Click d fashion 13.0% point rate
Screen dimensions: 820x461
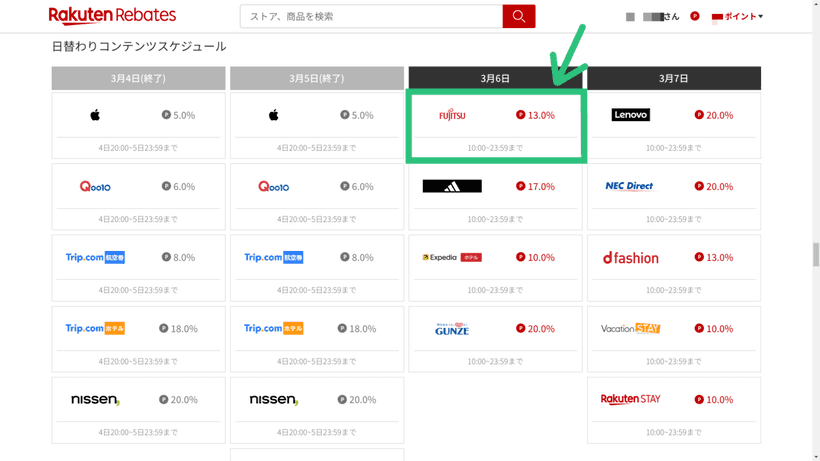tap(714, 258)
